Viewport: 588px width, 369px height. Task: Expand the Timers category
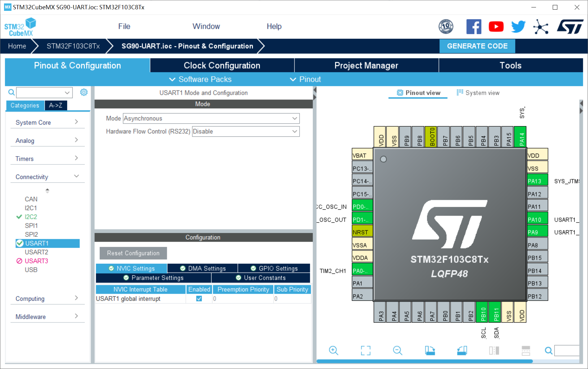pos(47,159)
